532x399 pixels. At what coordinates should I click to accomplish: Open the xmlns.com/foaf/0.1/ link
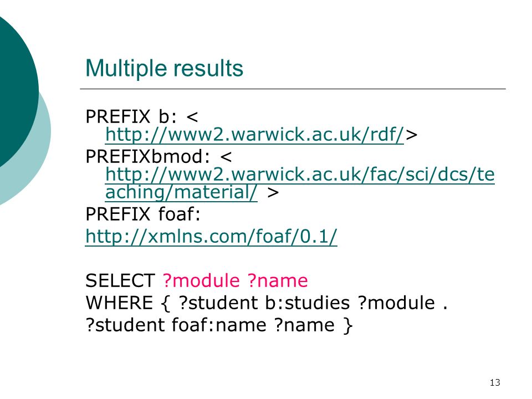211,237
